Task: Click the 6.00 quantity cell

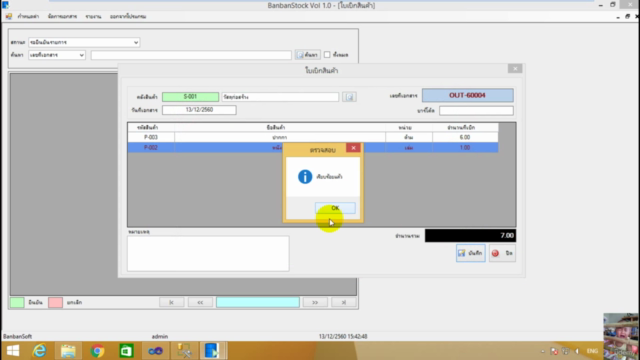Action: point(465,138)
